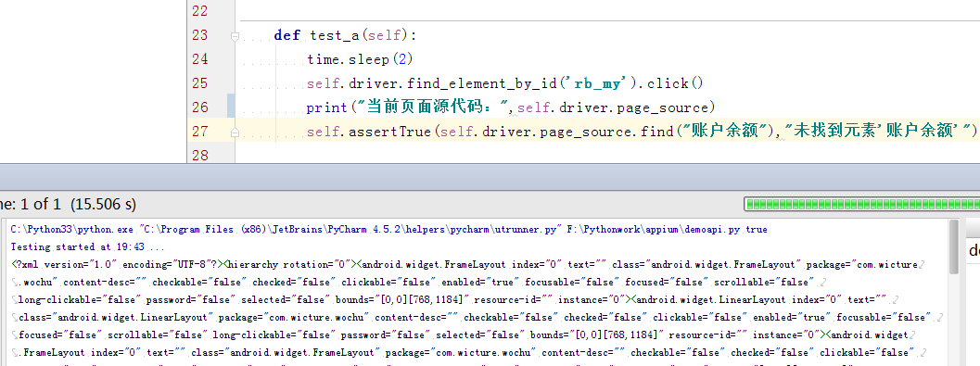Image resolution: width=980 pixels, height=366 pixels.
Task: Click the blue change marker beside line 26
Action: coord(231,107)
